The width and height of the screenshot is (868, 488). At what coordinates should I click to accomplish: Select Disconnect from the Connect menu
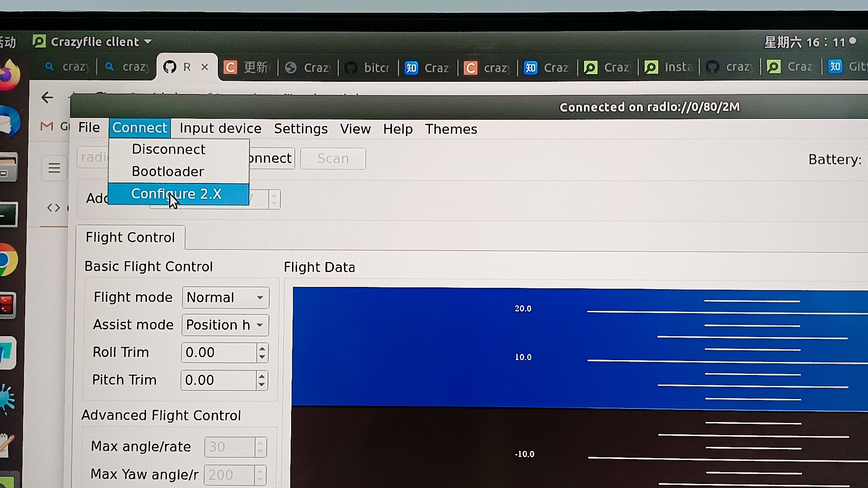pyautogui.click(x=168, y=149)
